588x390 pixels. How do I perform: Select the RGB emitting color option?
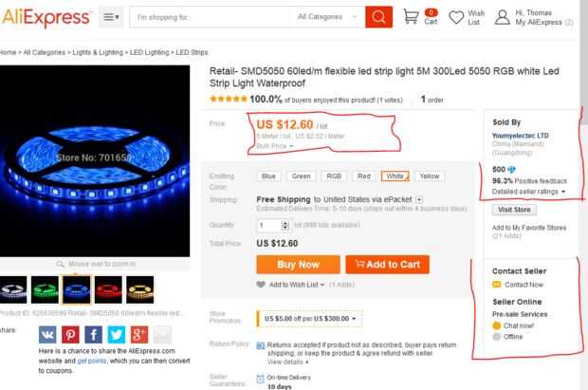(334, 176)
